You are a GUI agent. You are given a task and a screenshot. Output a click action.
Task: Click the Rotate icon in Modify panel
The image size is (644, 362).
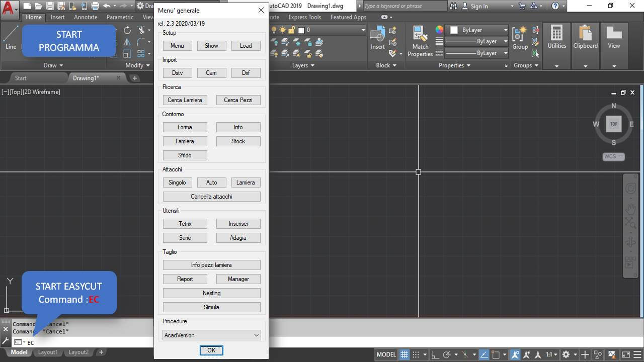[127, 30]
